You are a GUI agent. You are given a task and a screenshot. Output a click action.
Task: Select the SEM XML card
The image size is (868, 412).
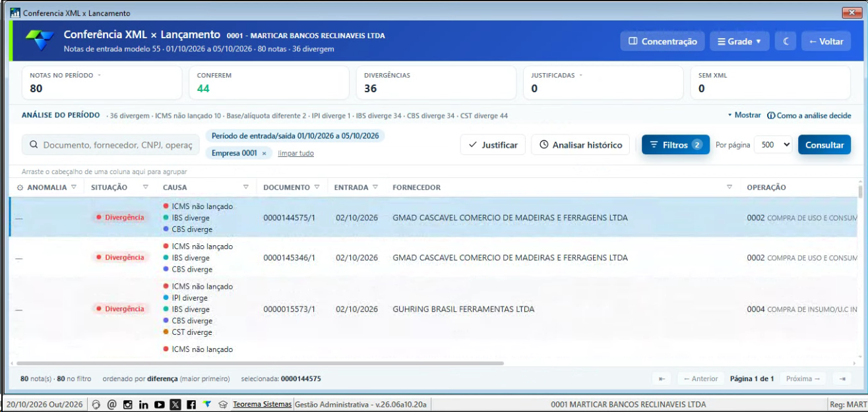coord(770,83)
